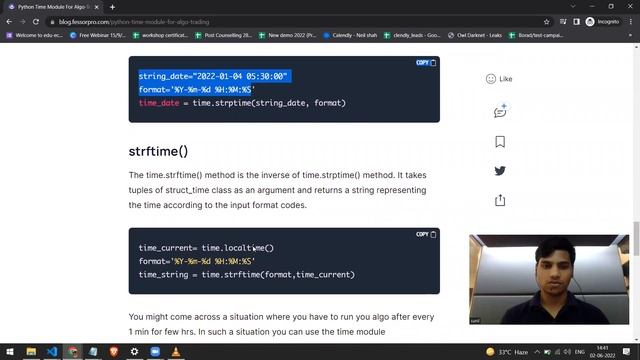640x360 pixels.
Task: Click the browser forward arrow
Action: (x=22, y=22)
